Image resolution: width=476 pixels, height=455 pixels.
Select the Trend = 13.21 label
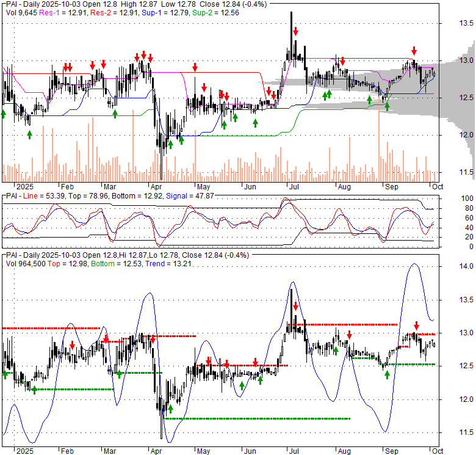click(x=168, y=264)
